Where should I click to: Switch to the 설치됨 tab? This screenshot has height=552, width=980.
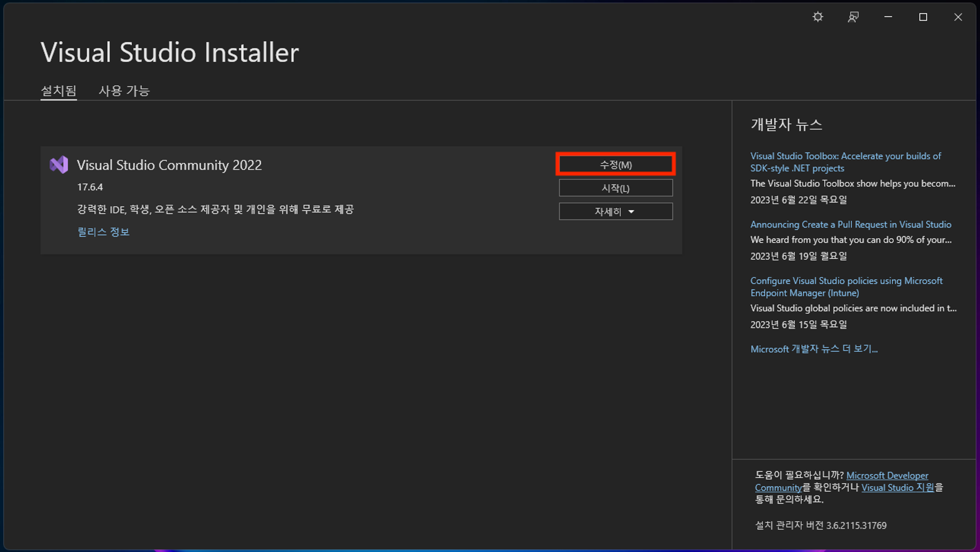[58, 91]
